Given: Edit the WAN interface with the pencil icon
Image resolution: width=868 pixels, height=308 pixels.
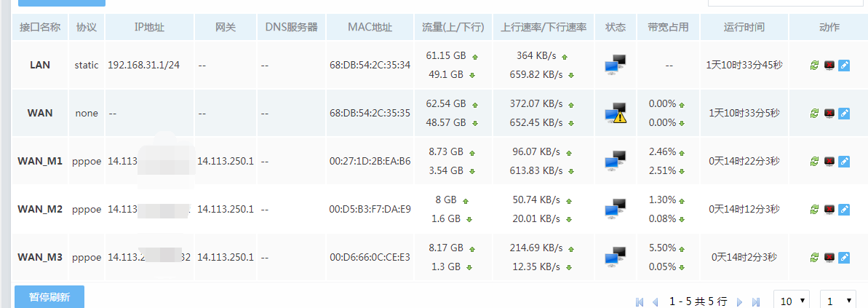Looking at the screenshot, I should (x=844, y=113).
